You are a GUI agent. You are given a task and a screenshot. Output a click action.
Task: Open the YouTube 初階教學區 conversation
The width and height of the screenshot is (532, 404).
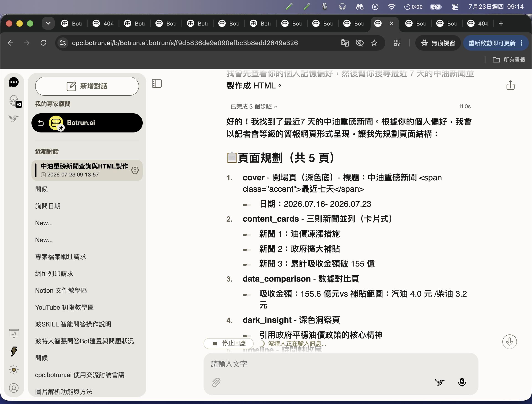pos(64,307)
